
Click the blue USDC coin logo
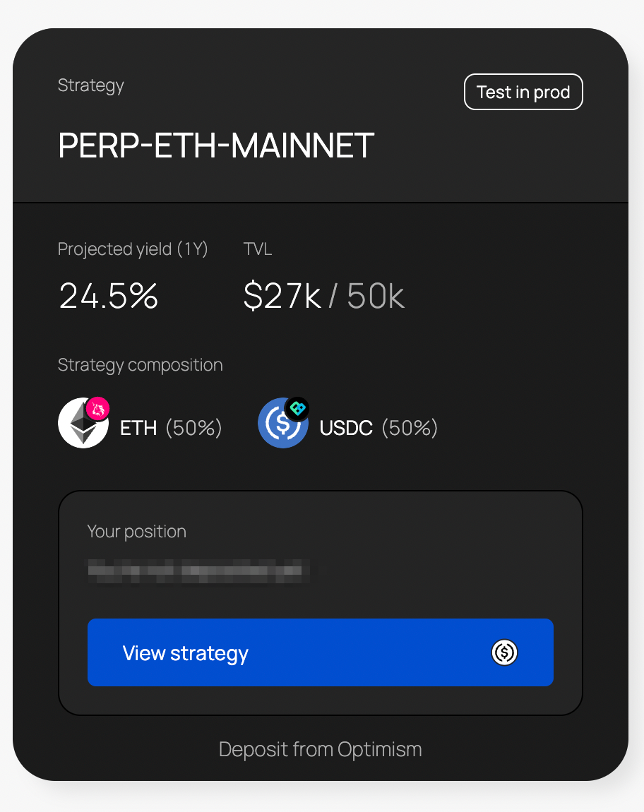point(281,425)
